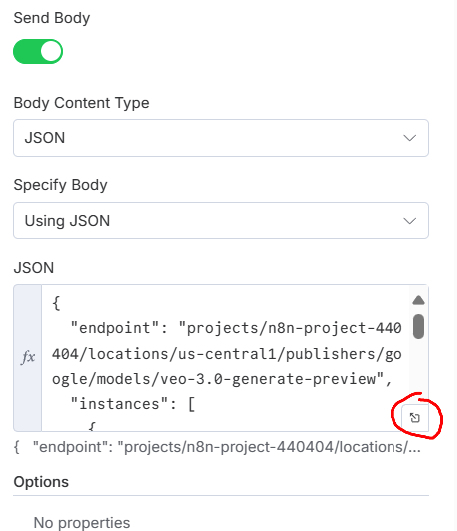
Task: Open the Using JSON dropdown
Action: pos(221,220)
